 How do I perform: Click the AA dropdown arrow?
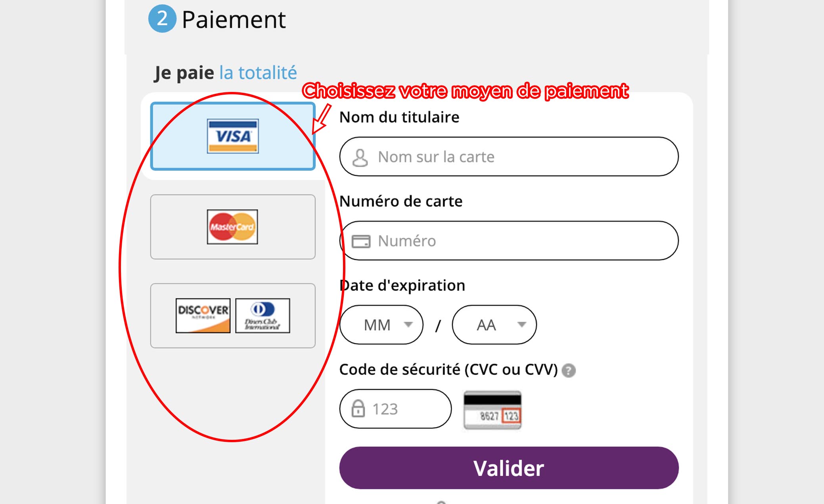click(x=522, y=325)
